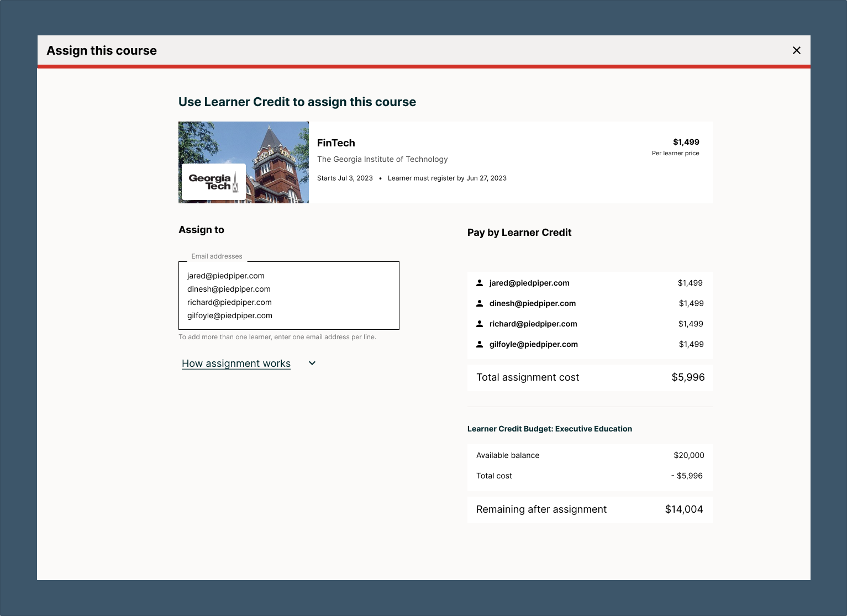Viewport: 847px width, 616px height.
Task: Click the person icon beside dinesh@piedpiper.com
Action: (480, 303)
